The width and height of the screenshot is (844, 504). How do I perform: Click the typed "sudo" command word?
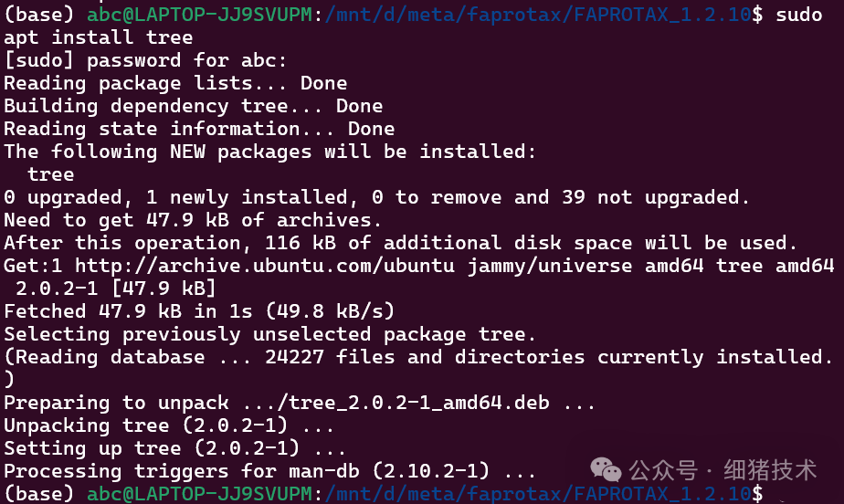798,15
